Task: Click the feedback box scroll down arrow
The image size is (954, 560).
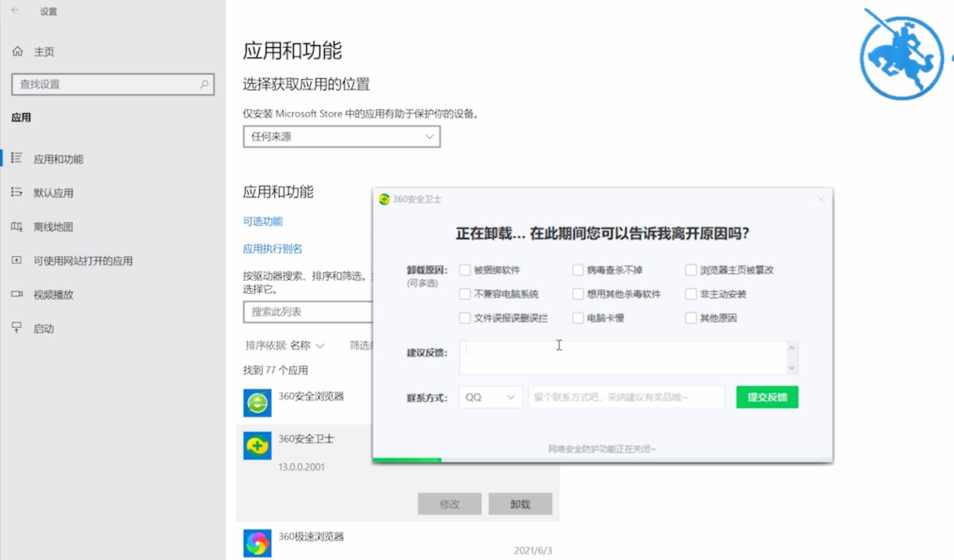Action: 792,368
